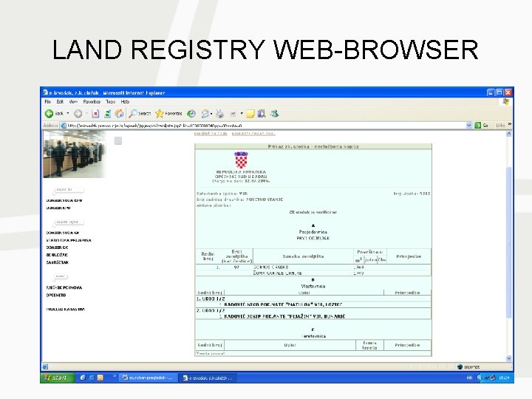The height and width of the screenshot is (399, 532).
Task: Click the yellow Discuss note icon
Action: coord(250,114)
